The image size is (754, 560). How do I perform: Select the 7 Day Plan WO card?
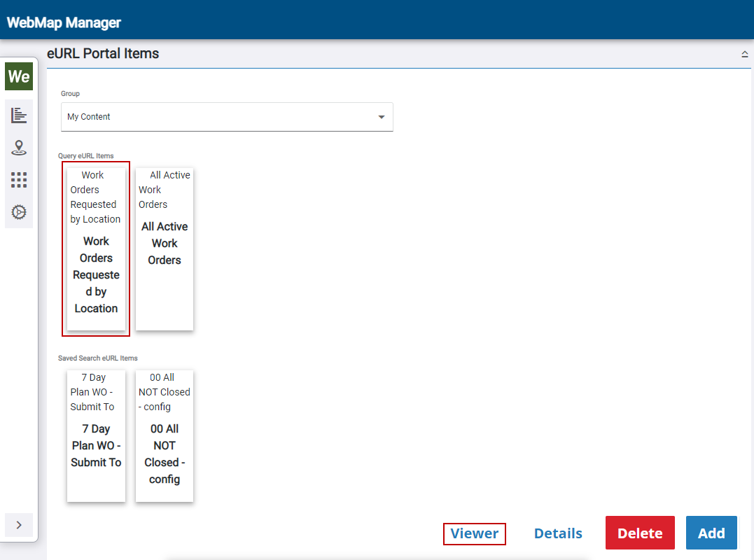click(x=96, y=435)
